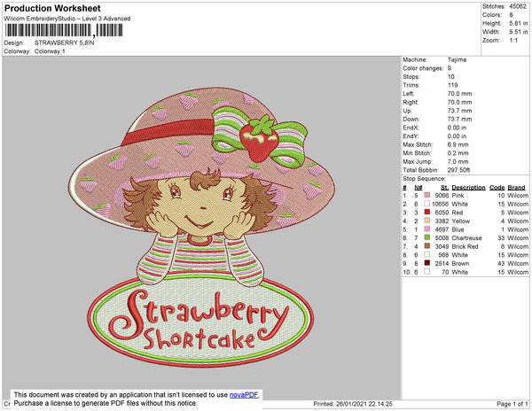532x411 pixels.
Task: Click the 'Stop Sequence:' heading
Action: click(x=424, y=179)
